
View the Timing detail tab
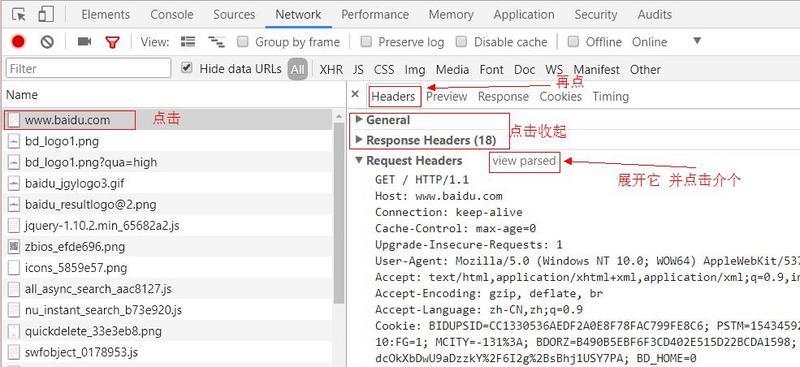click(x=611, y=96)
